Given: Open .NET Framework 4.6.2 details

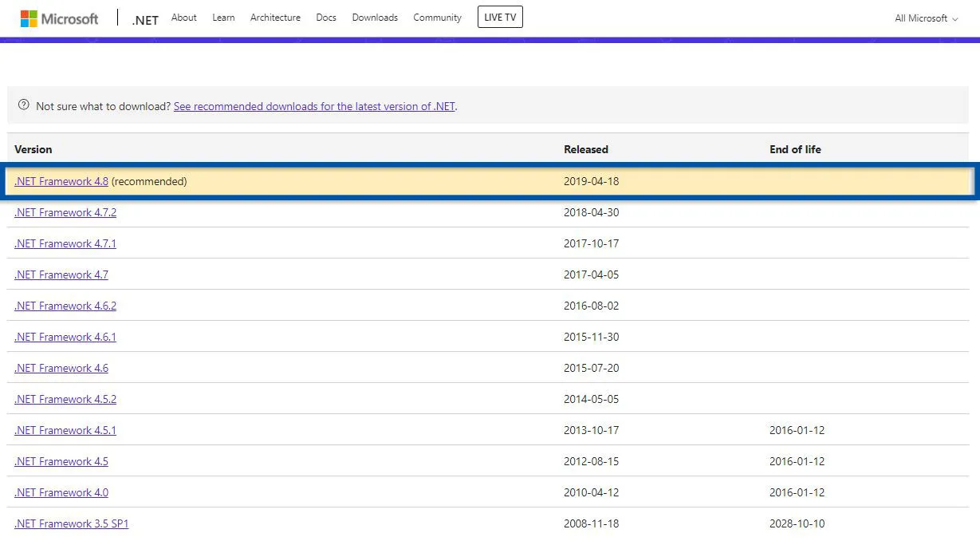Looking at the screenshot, I should click(65, 306).
